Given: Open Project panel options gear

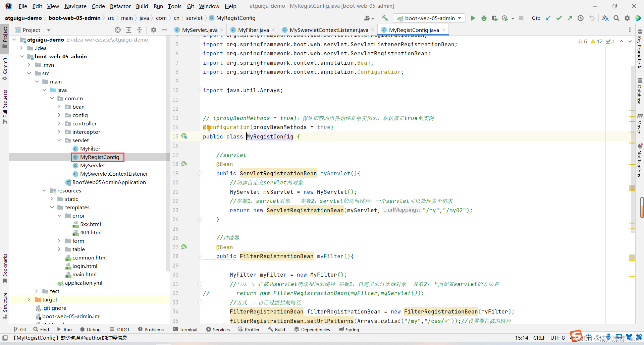Looking at the screenshot, I should [154, 30].
